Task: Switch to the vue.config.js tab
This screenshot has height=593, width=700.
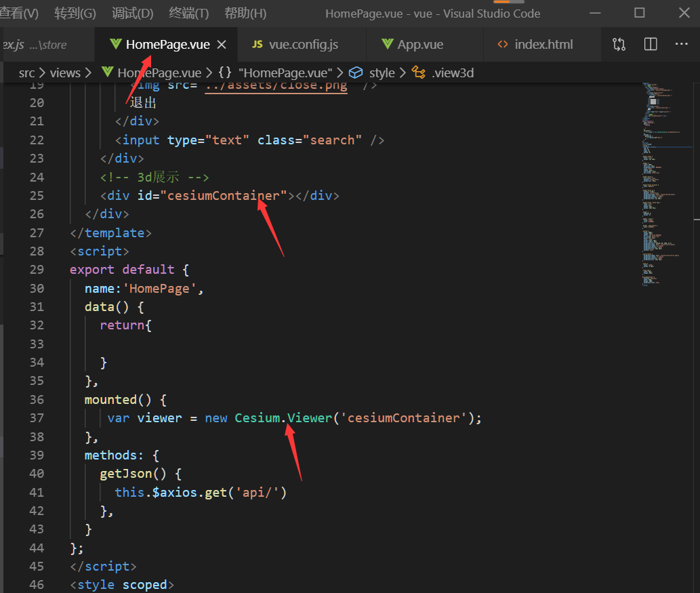Action: pyautogui.click(x=303, y=45)
